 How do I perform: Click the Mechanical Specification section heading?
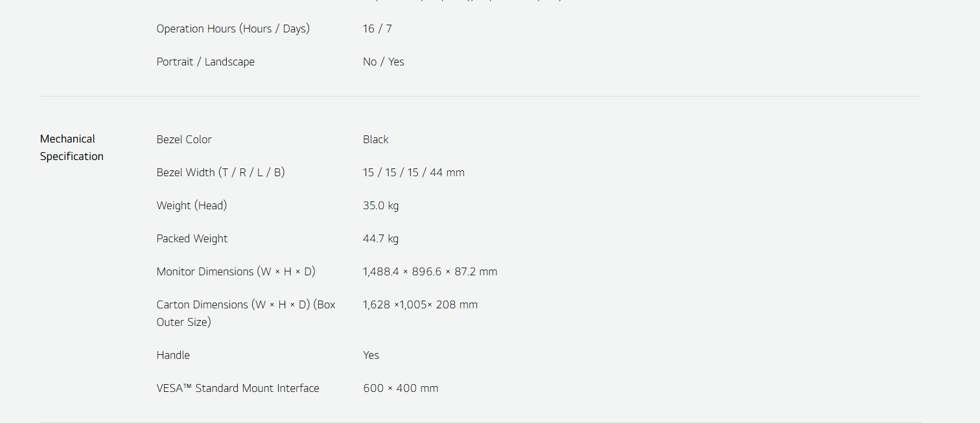[71, 148]
